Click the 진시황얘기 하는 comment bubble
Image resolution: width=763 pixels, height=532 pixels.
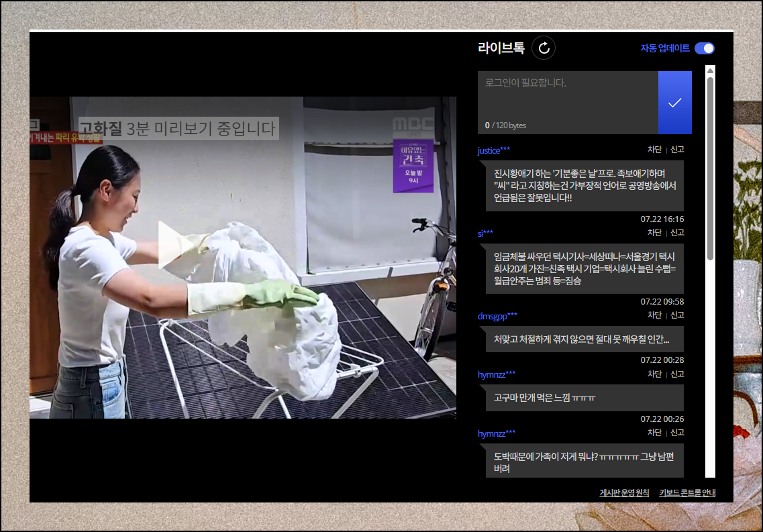584,185
